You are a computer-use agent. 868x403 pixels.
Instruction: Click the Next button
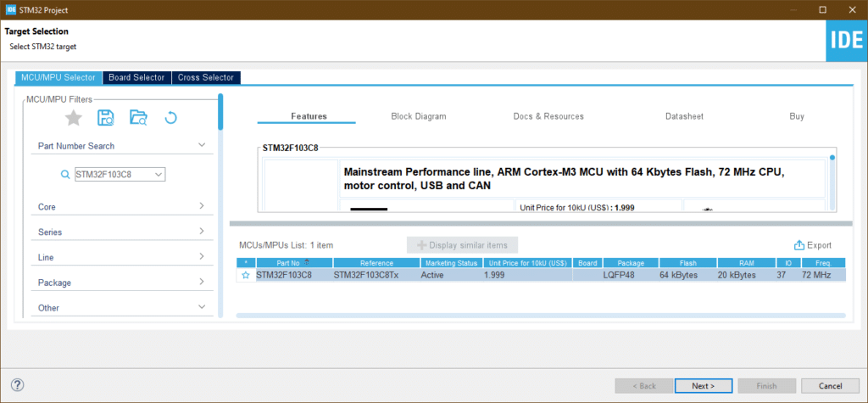coord(704,385)
